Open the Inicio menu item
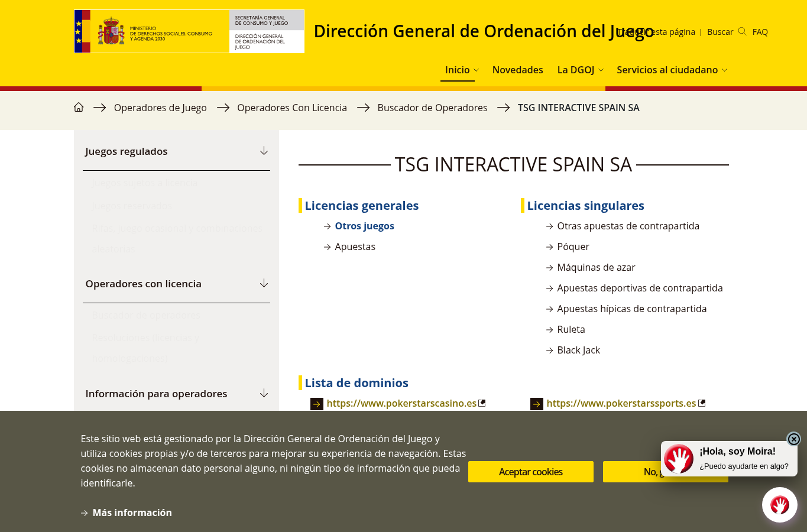Image resolution: width=807 pixels, height=532 pixels. point(458,70)
